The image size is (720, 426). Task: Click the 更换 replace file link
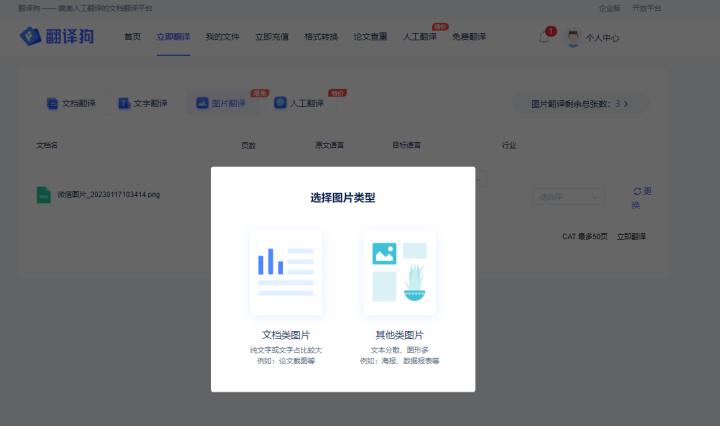[x=642, y=197]
